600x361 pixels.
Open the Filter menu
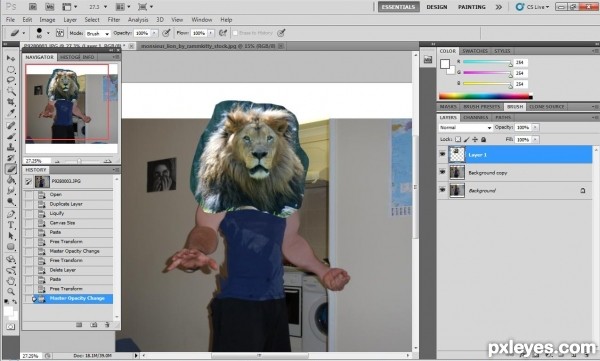[x=114, y=20]
